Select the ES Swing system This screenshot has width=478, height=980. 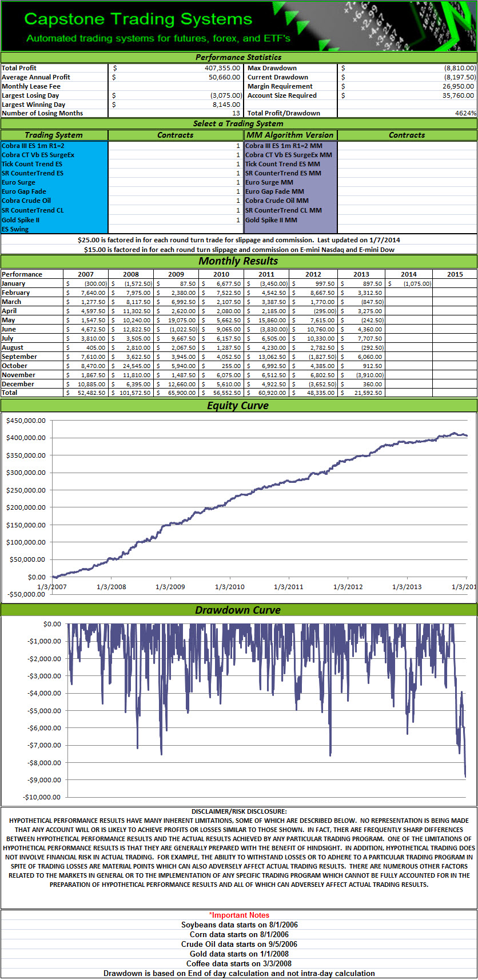pos(15,229)
